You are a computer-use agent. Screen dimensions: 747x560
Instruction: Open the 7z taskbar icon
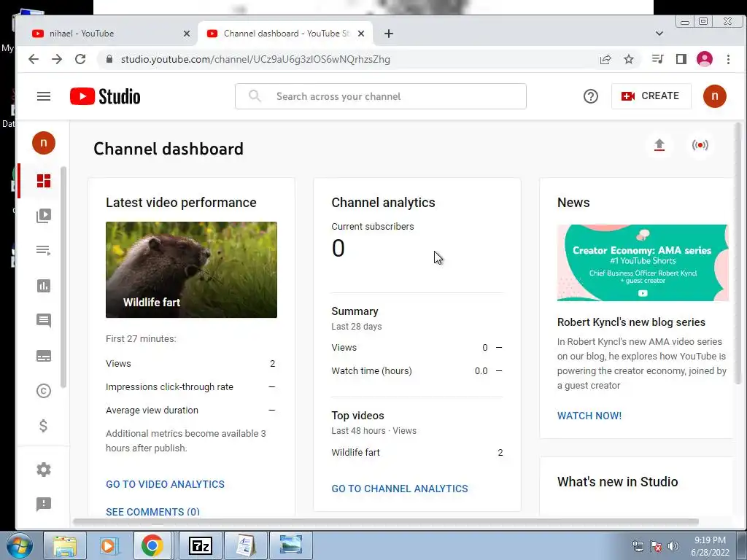pos(200,545)
